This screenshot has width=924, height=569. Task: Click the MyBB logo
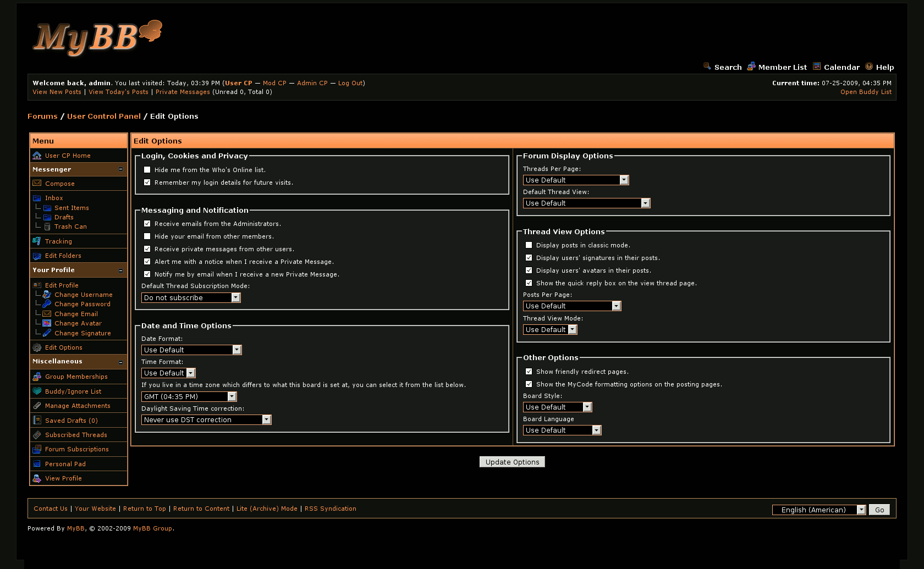(97, 37)
